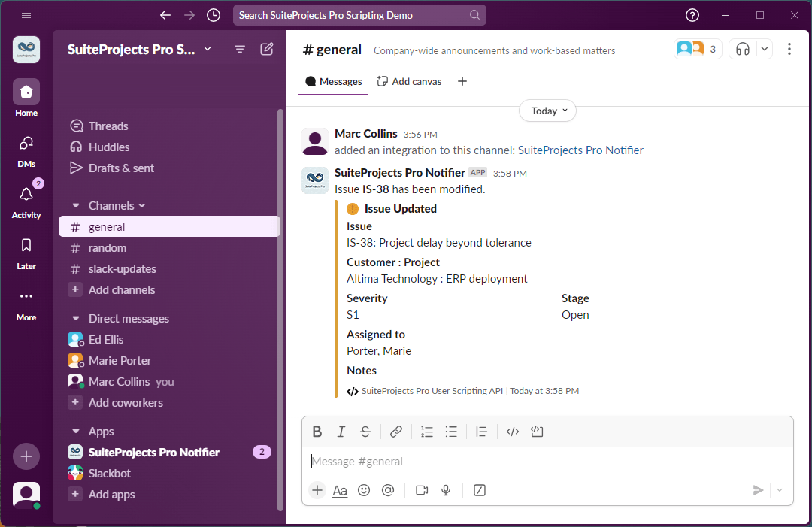This screenshot has height=527, width=812.
Task: Click the sidebar scrollbar
Action: 280,310
